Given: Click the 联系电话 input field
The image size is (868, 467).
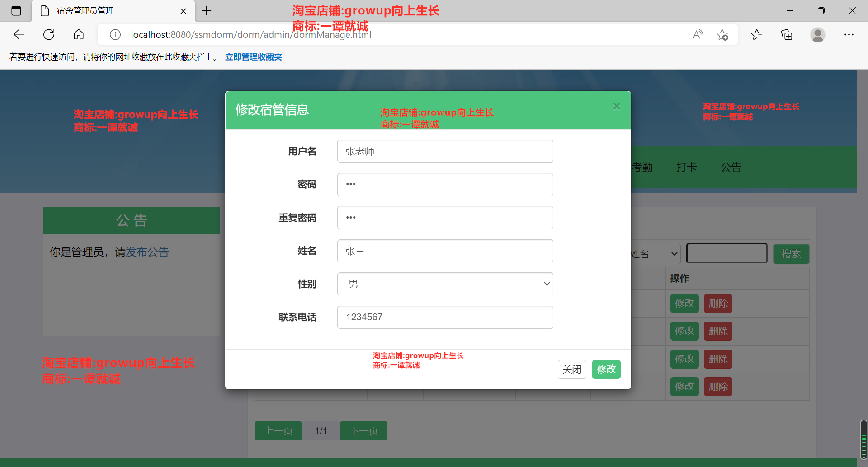Looking at the screenshot, I should coord(445,317).
